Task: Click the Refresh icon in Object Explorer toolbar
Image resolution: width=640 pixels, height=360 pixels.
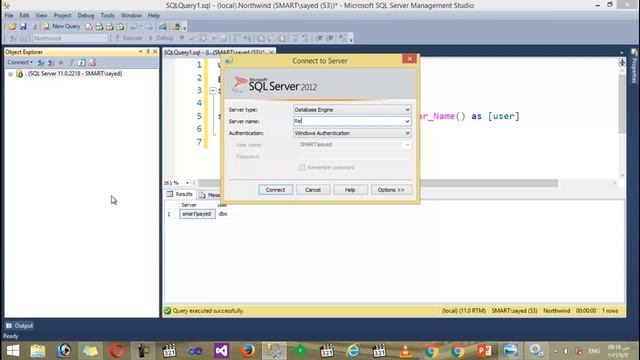Action: tap(82, 62)
